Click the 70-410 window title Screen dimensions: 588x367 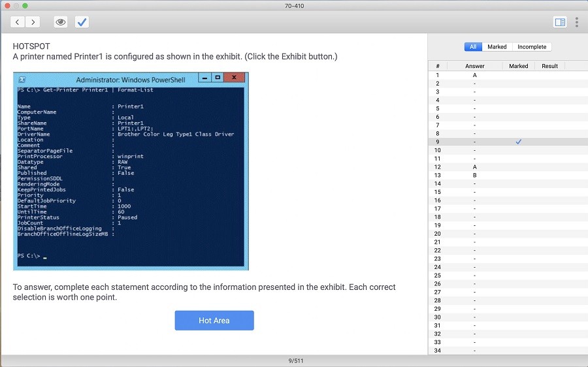(295, 6)
